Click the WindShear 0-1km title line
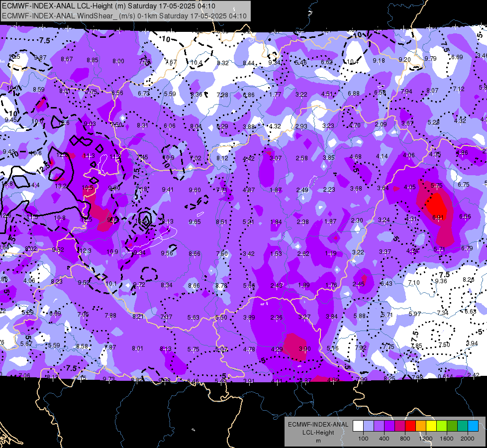 [x=124, y=16]
